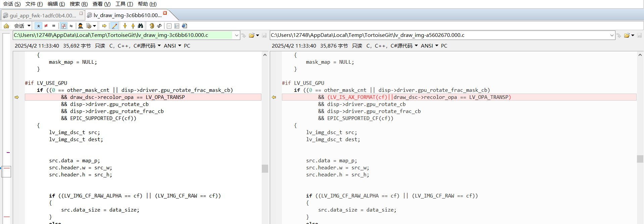
Task: Click left gutter copy-right arrow
Action: 17,97
